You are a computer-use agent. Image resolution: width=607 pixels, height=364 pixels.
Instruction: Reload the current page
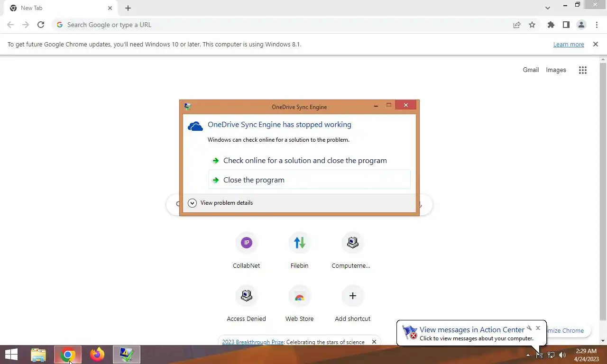tap(41, 25)
